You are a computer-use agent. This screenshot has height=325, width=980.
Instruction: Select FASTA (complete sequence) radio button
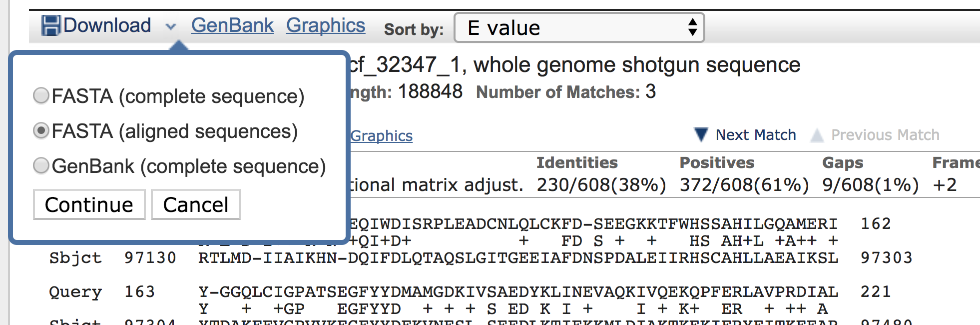(x=41, y=95)
